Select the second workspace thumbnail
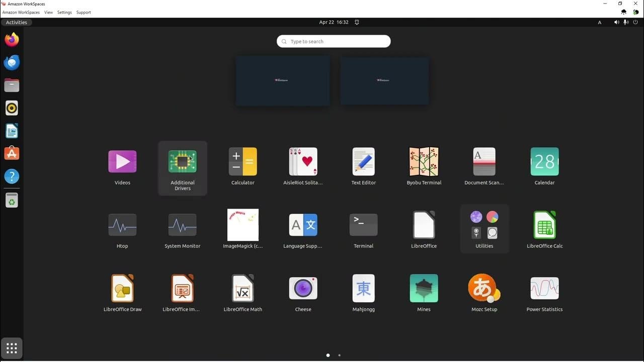644x362 pixels. point(384,80)
